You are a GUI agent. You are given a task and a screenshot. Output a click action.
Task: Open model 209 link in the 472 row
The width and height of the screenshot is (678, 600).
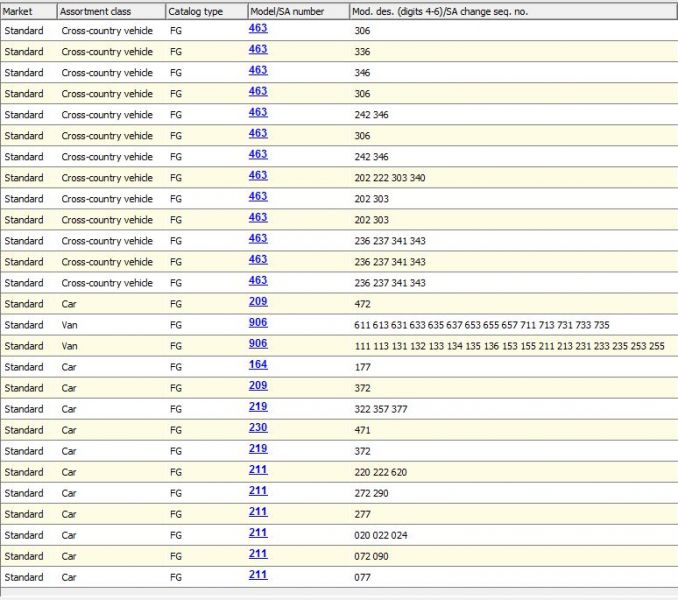(x=258, y=302)
